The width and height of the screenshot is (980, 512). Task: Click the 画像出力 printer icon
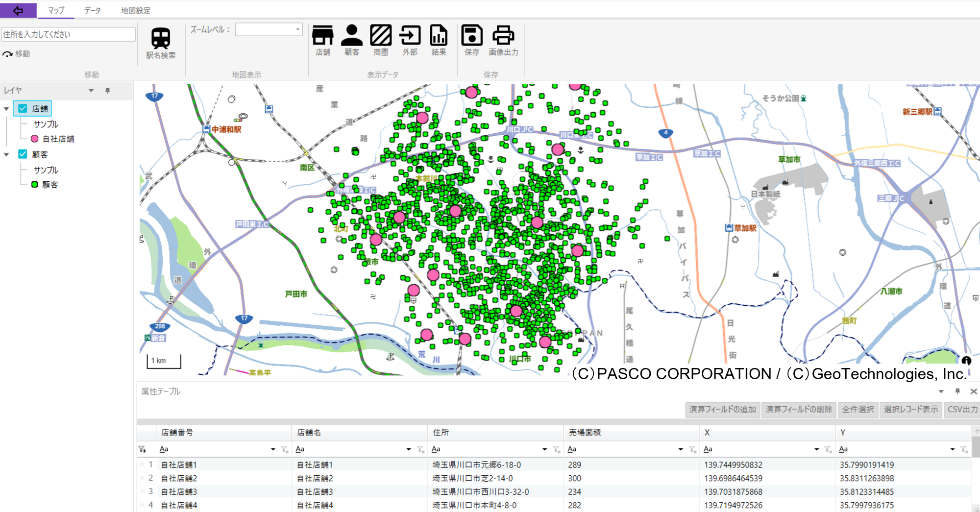point(503,36)
